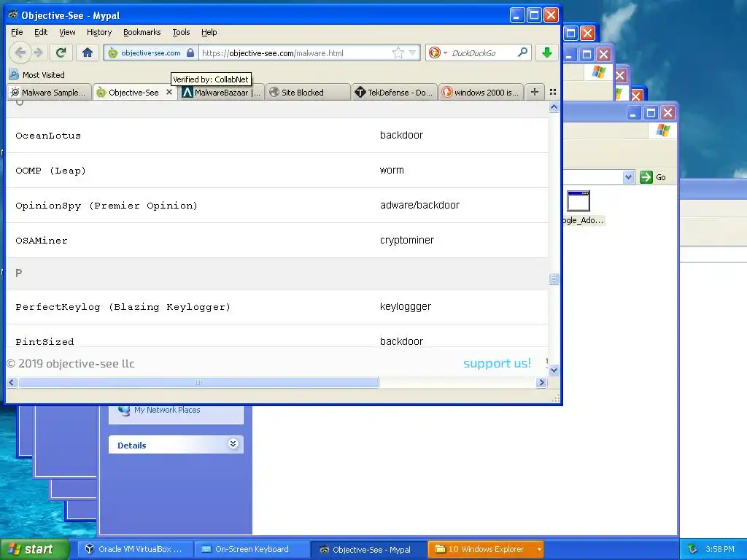This screenshot has height=560, width=747.
Task: Click the search magnifier icon
Action: [x=522, y=52]
